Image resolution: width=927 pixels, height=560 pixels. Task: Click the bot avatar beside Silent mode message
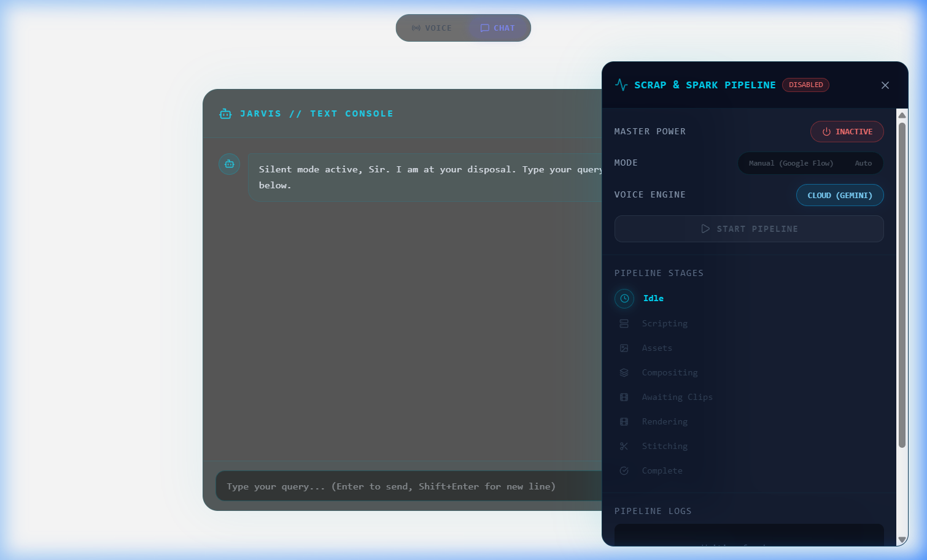coord(229,164)
